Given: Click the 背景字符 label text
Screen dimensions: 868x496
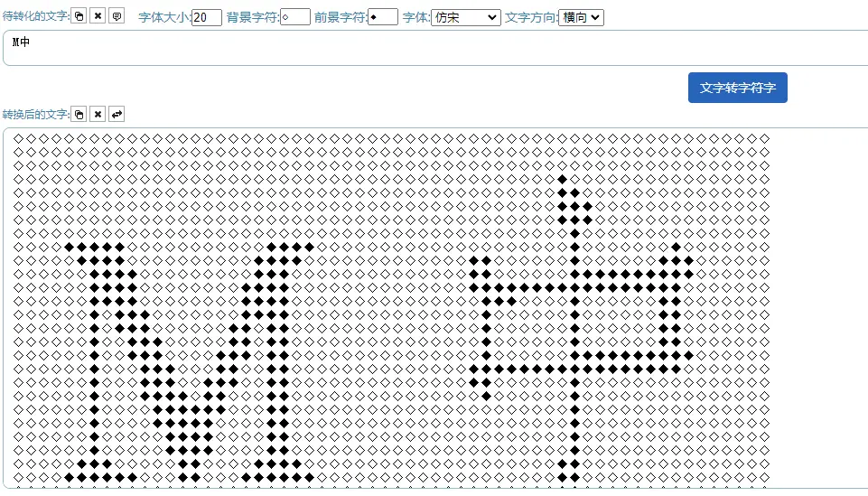Looking at the screenshot, I should (x=253, y=17).
